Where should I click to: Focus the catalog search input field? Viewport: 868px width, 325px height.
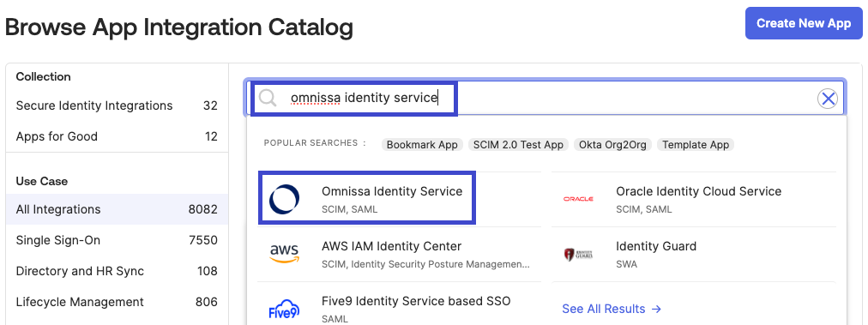pyautogui.click(x=545, y=99)
